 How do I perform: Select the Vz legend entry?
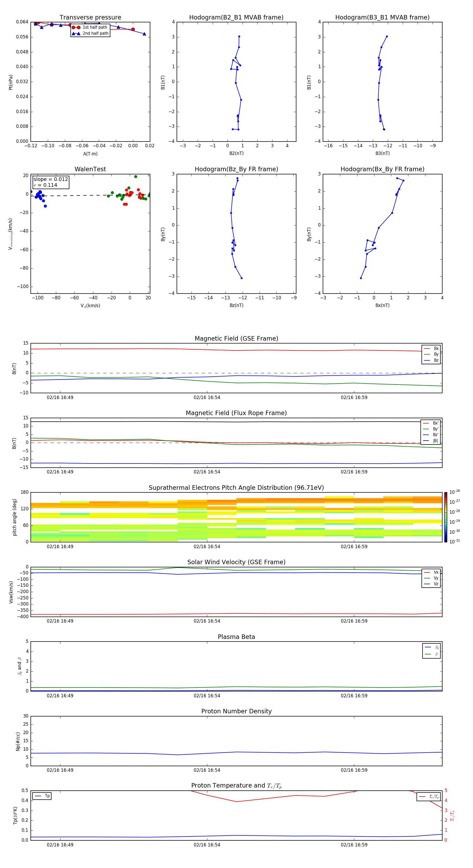(431, 584)
